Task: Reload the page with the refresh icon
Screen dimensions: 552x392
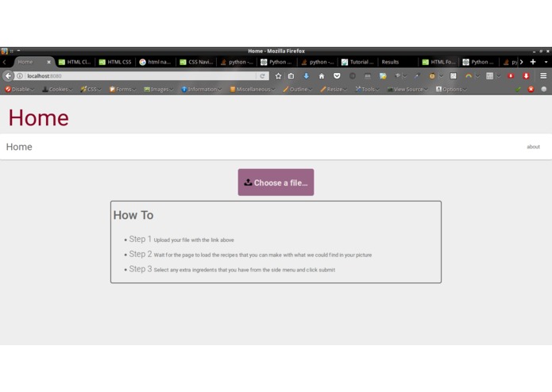Action: (262, 76)
